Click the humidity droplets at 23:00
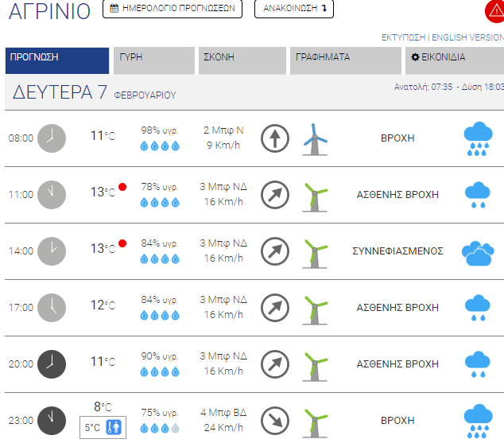This screenshot has height=447, width=504. tap(160, 429)
